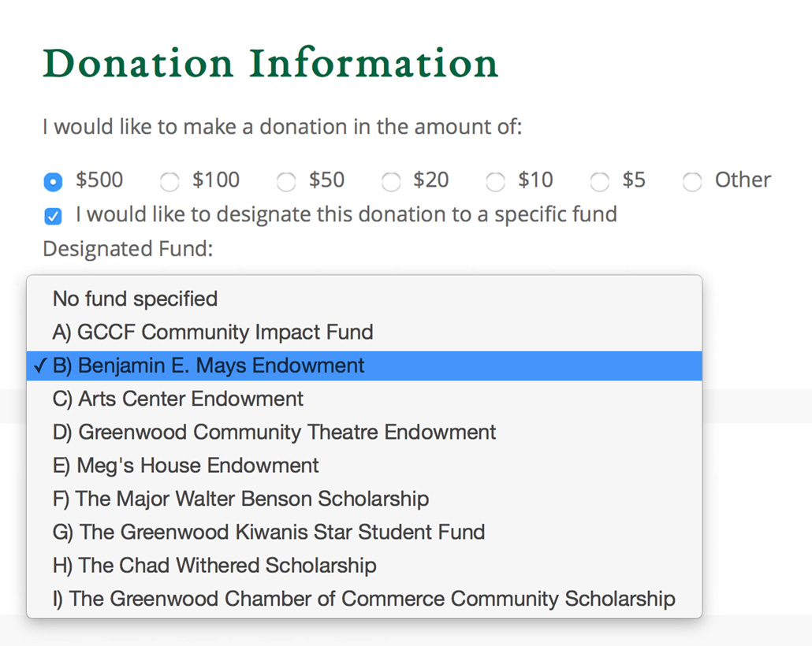Image resolution: width=812 pixels, height=646 pixels.
Task: Choose Greenwood Community Theatre Endowment
Action: 364,432
